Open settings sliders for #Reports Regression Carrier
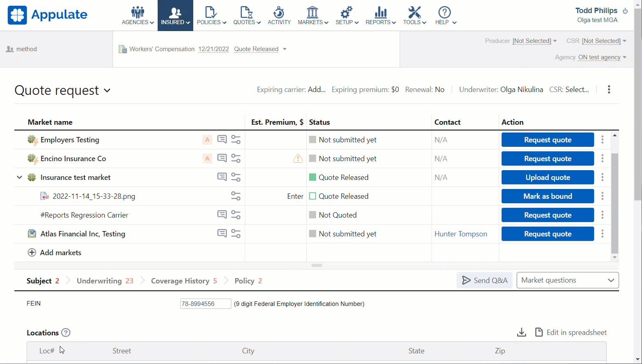The height and width of the screenshot is (364, 642). click(236, 215)
